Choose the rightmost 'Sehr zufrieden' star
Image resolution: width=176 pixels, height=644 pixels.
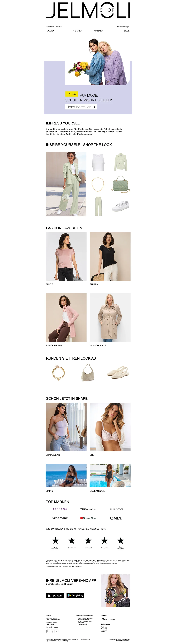(121, 541)
